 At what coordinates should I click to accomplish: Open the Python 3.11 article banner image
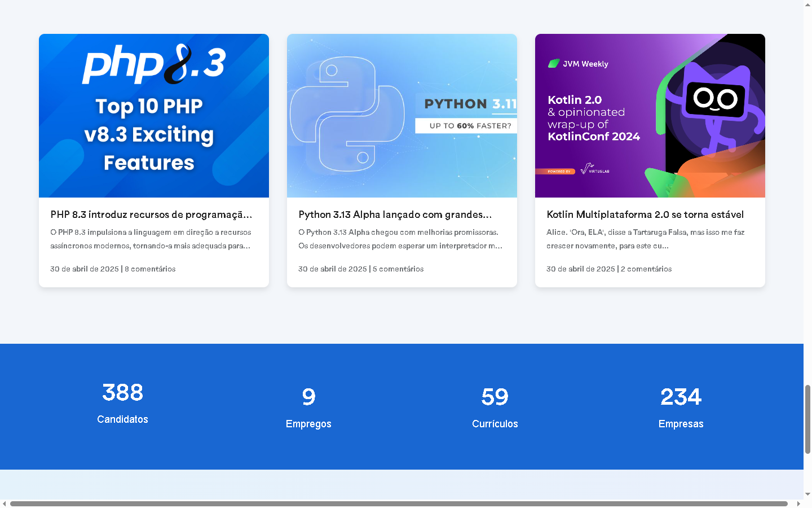pos(401,116)
